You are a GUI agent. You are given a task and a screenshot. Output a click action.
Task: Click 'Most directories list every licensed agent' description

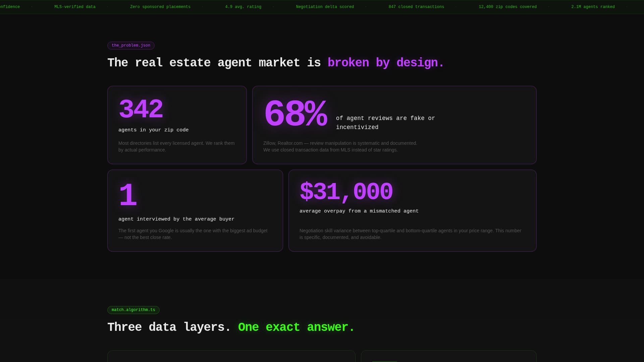(x=176, y=146)
